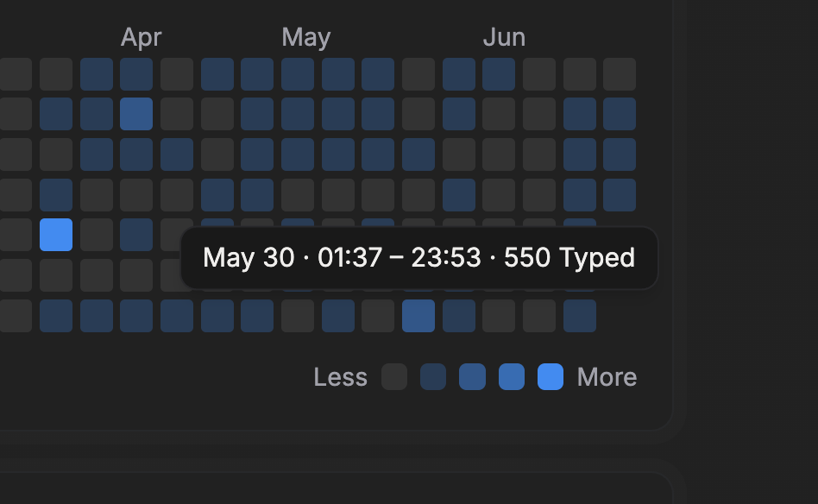Click the brightest blue heatmap day cell
Screen dimensions: 818x504
[56, 235]
